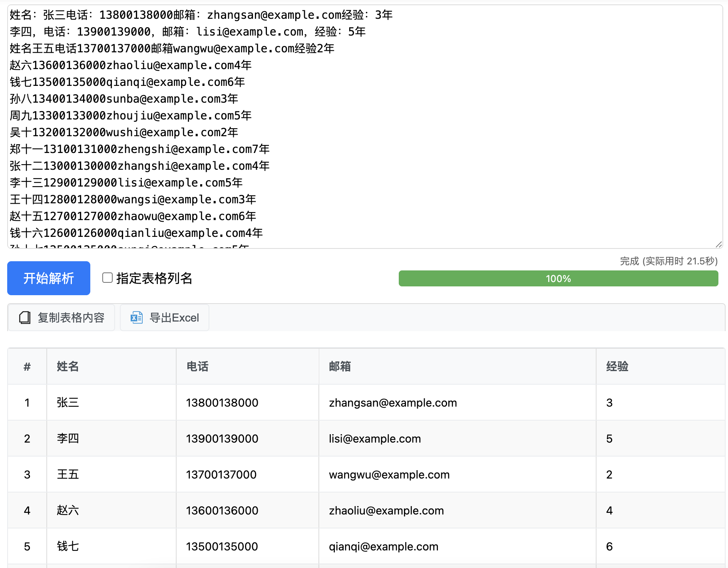Click the Excel file icon
The image size is (728, 568).
137,318
